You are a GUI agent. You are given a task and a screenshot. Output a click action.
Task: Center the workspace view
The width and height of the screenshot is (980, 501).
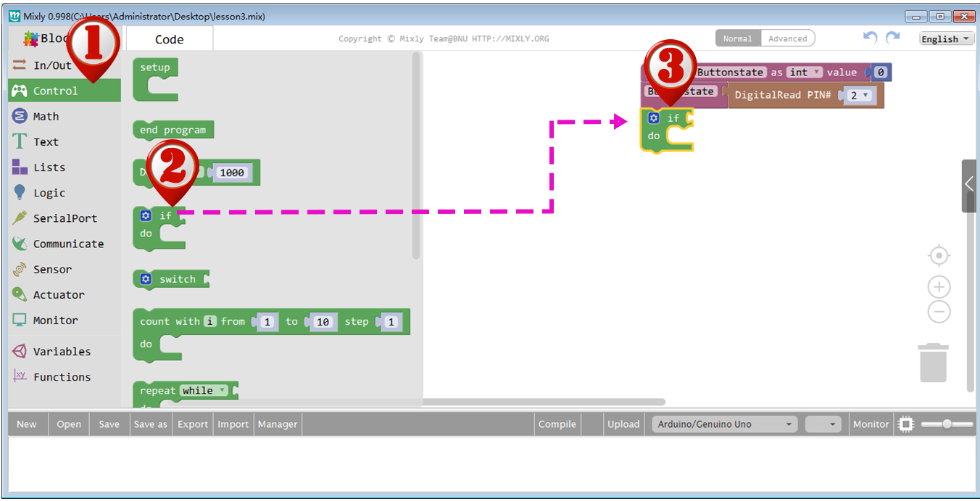click(x=939, y=255)
